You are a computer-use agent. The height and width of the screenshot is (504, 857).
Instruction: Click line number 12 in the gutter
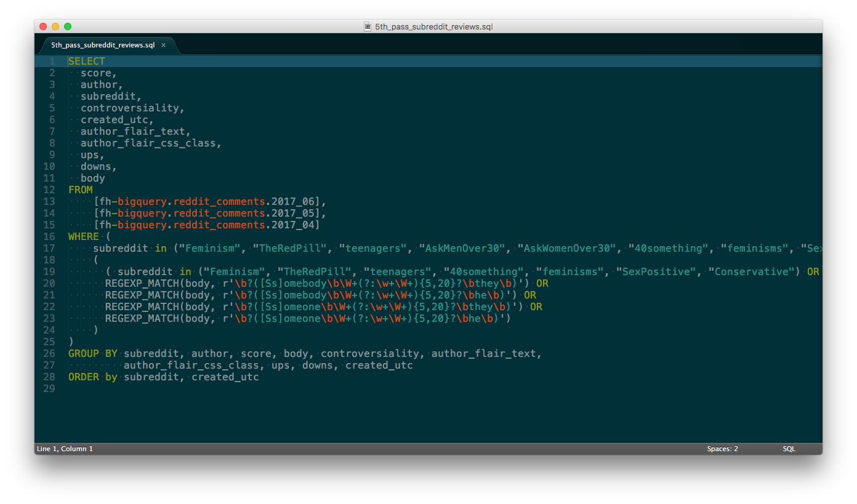click(x=49, y=190)
